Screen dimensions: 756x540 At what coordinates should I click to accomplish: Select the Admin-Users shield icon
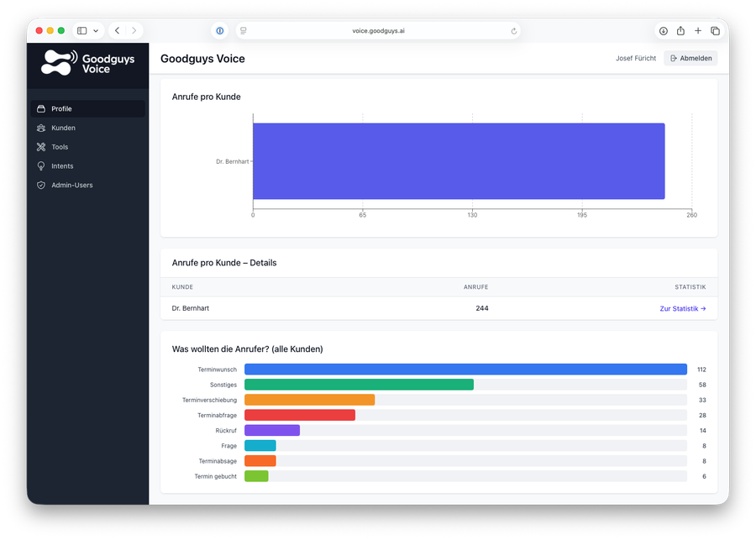tap(40, 185)
